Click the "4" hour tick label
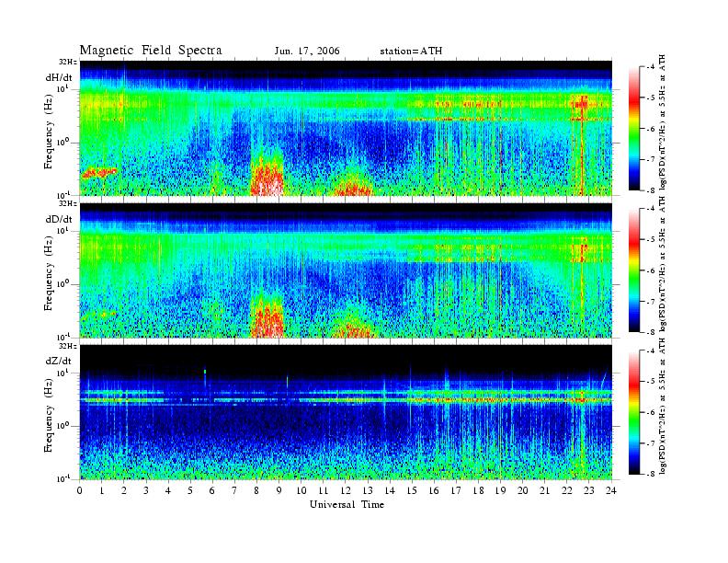Image resolution: width=728 pixels, height=563 pixels. [168, 490]
